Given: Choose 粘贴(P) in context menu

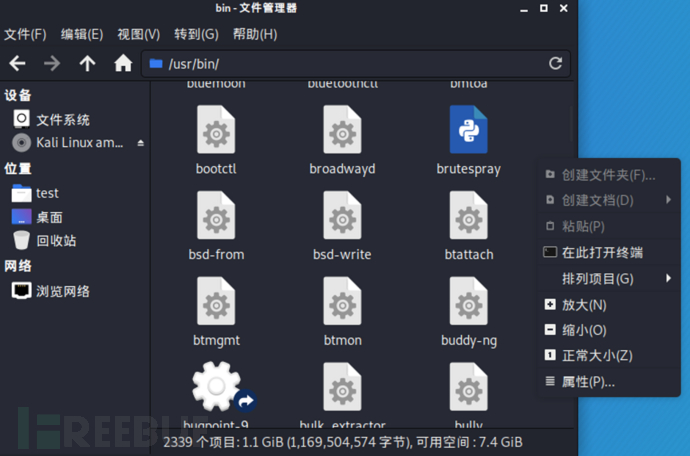Looking at the screenshot, I should click(x=609, y=226).
